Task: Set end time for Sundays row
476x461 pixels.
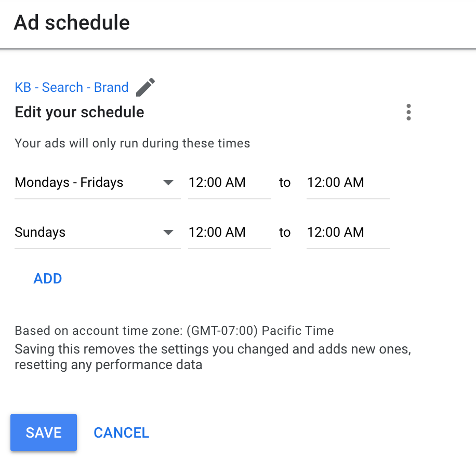Action: [x=348, y=233]
